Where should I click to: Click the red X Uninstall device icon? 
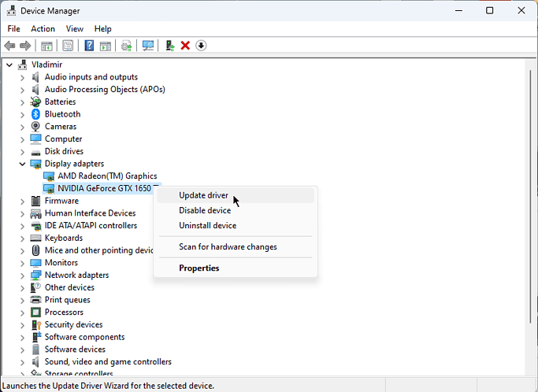pyautogui.click(x=185, y=46)
